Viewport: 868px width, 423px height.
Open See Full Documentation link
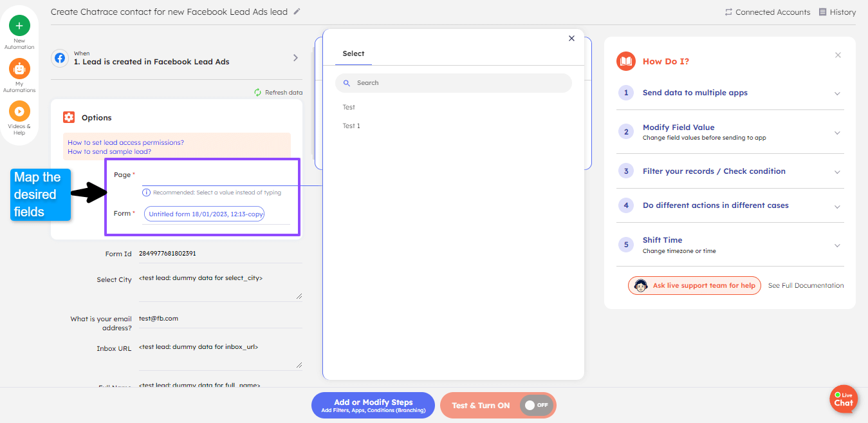[805, 285]
